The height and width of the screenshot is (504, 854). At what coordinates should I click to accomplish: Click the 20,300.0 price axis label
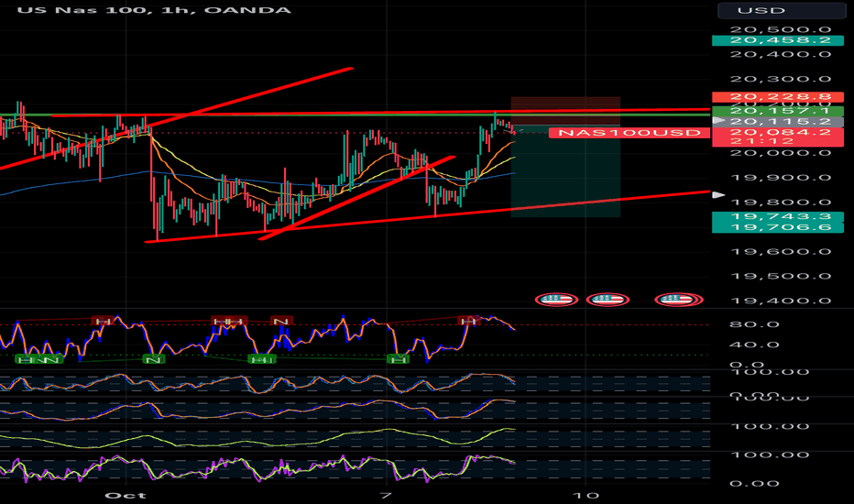(781, 79)
